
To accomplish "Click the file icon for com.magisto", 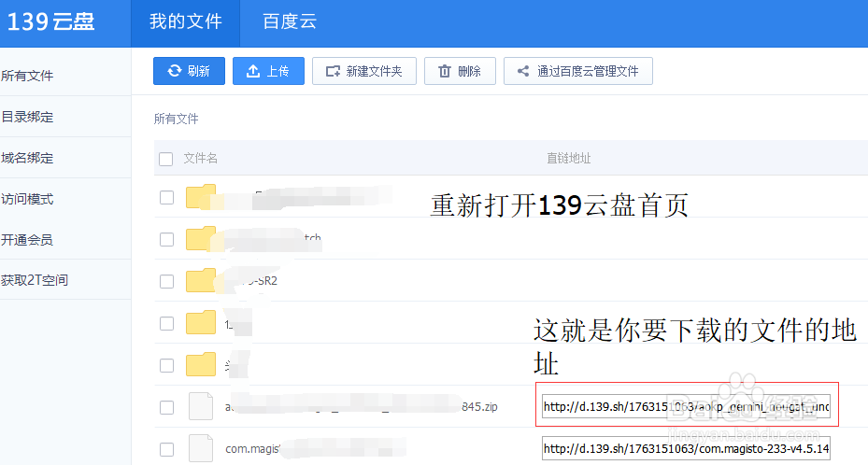I will (x=200, y=448).
